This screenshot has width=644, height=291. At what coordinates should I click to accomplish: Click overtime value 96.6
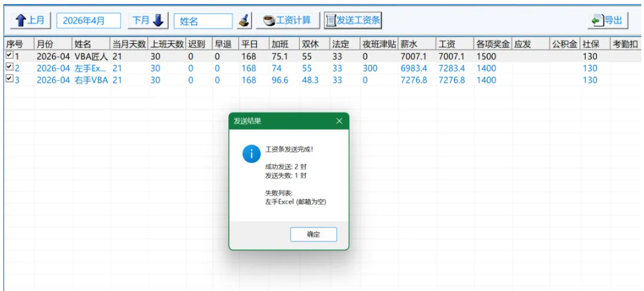280,80
